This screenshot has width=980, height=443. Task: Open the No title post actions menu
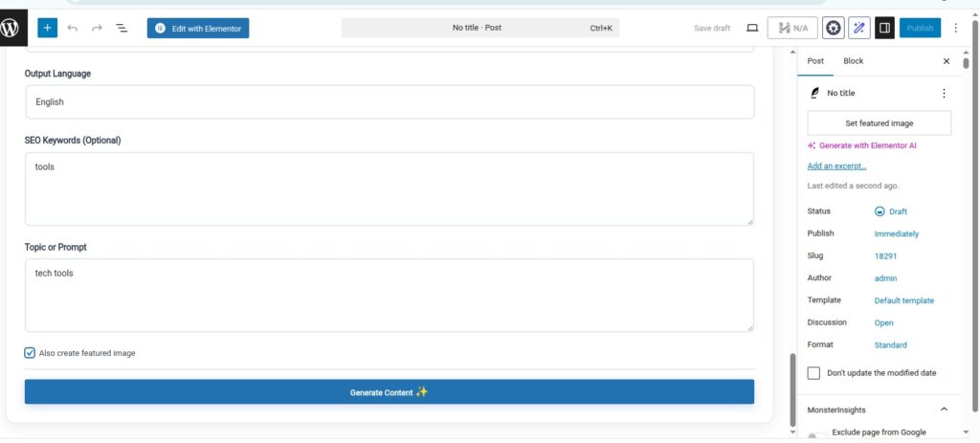tap(944, 93)
